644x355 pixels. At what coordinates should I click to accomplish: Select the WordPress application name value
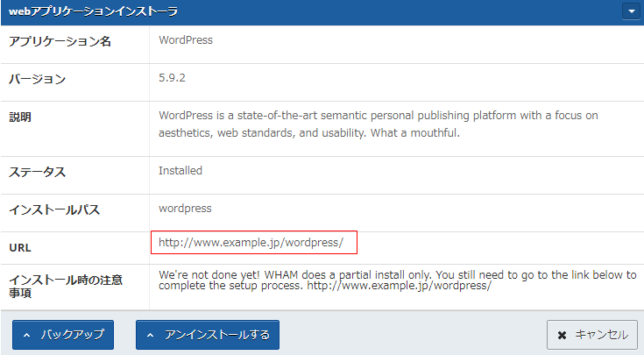(x=185, y=40)
